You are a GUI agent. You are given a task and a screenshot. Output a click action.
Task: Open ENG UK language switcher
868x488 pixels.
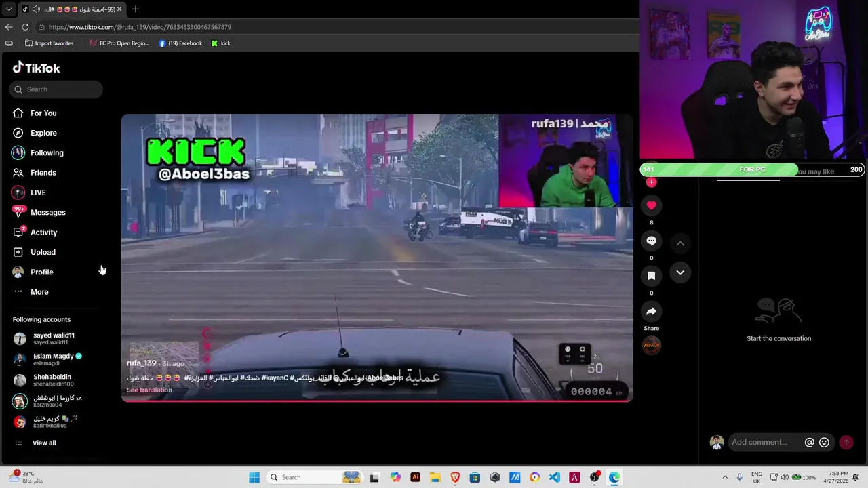(x=757, y=477)
